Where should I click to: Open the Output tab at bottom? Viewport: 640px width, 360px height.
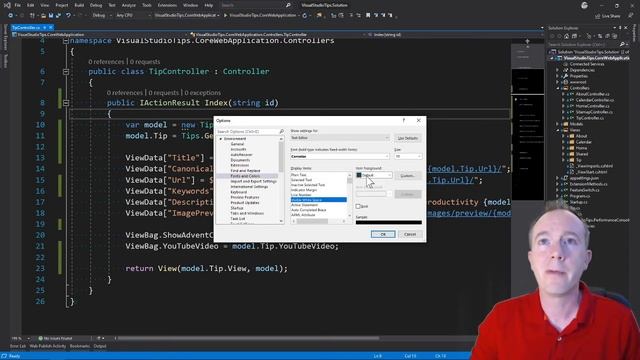coord(100,346)
